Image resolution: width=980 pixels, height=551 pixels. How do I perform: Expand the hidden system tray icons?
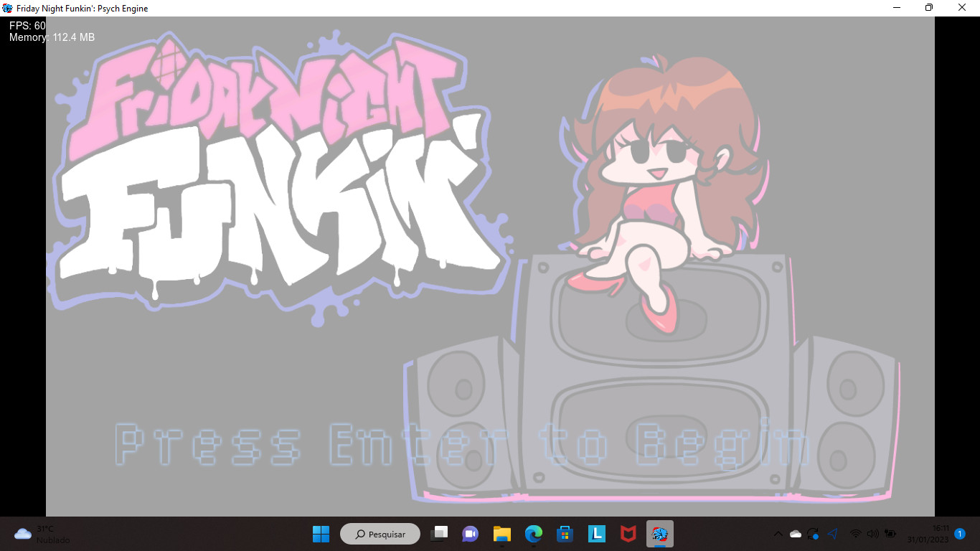click(778, 534)
